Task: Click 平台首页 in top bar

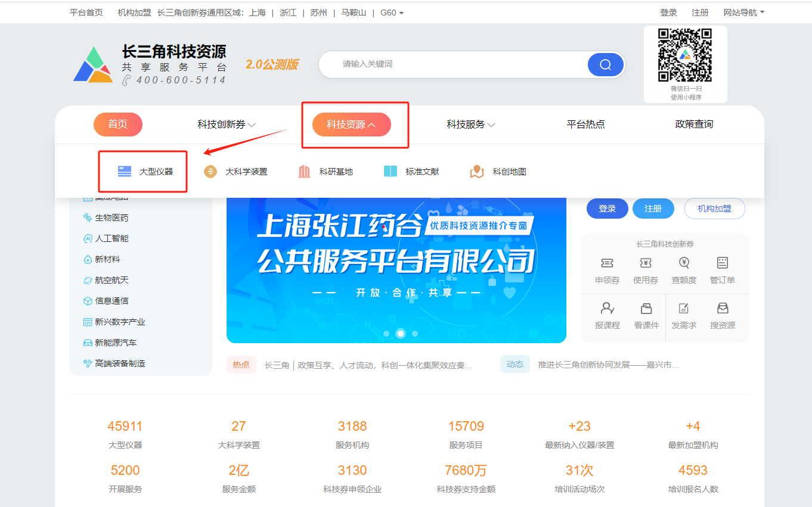Action: [x=86, y=13]
